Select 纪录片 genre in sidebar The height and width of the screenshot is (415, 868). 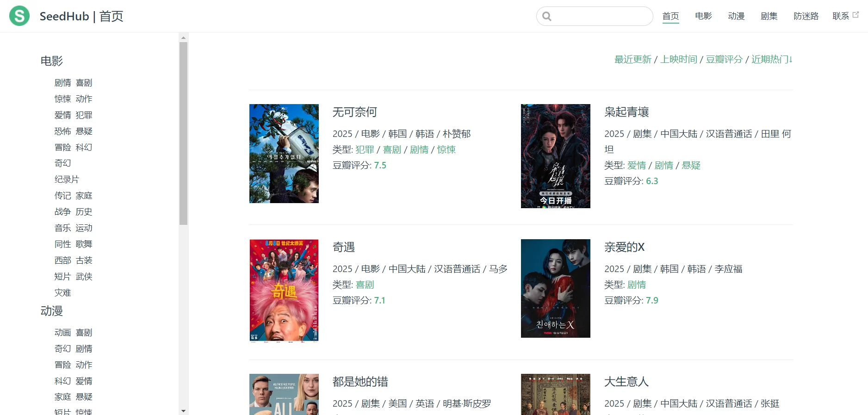pos(67,180)
